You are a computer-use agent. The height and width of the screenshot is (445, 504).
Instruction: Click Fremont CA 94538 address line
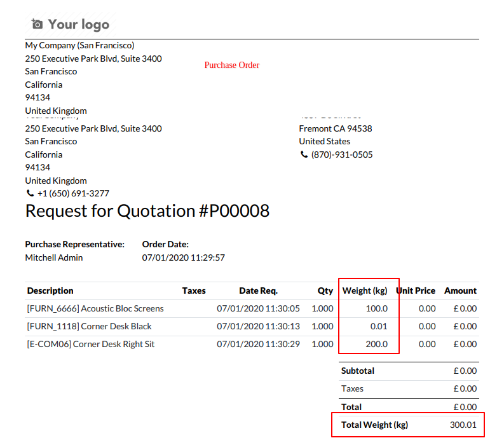[336, 128]
